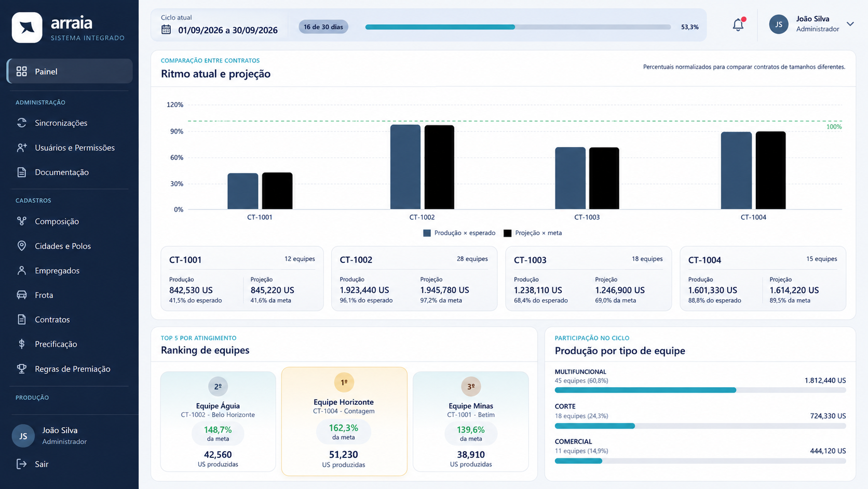Open notifications with the bell icon
This screenshot has height=489, width=868.
[x=738, y=24]
